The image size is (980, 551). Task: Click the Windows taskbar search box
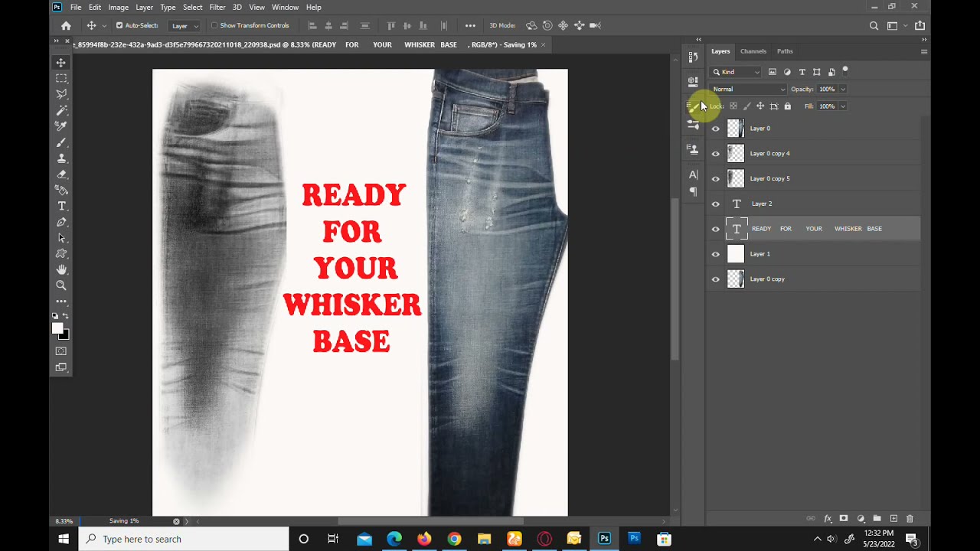coord(184,539)
